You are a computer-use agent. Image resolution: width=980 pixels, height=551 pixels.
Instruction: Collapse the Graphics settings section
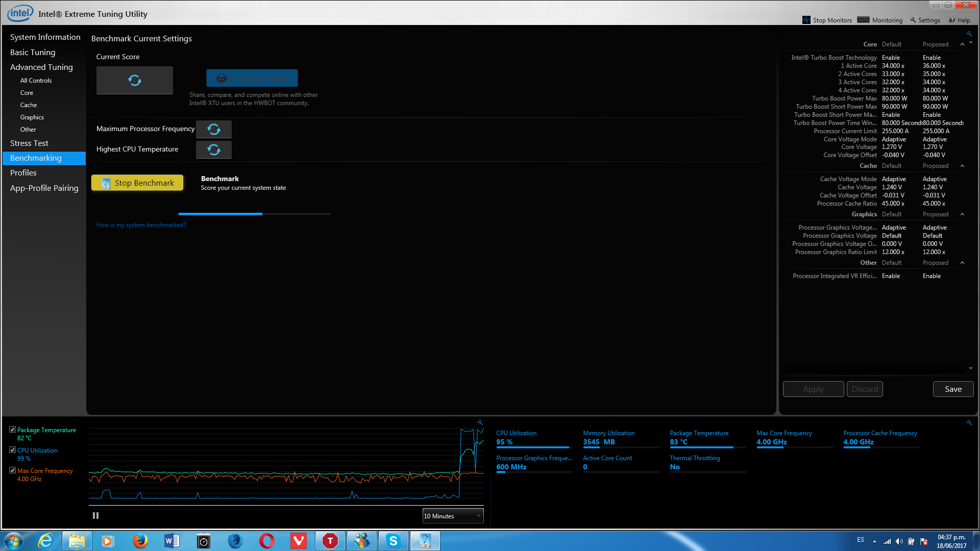[962, 214]
